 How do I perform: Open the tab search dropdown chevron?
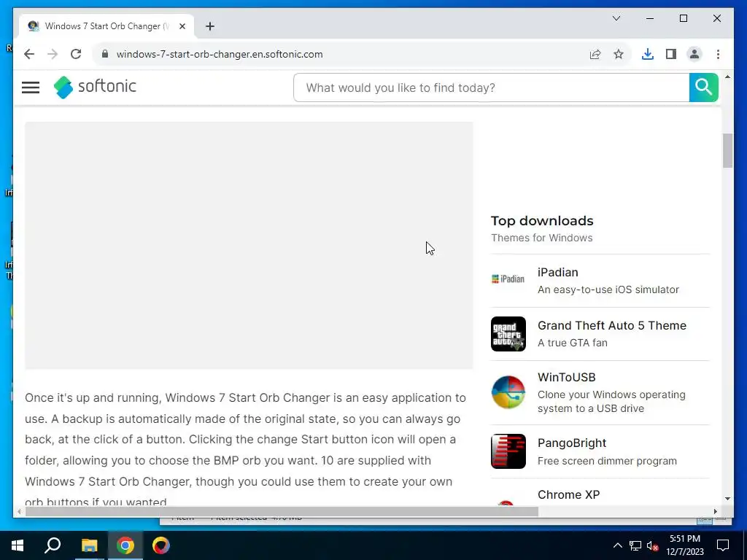(616, 18)
